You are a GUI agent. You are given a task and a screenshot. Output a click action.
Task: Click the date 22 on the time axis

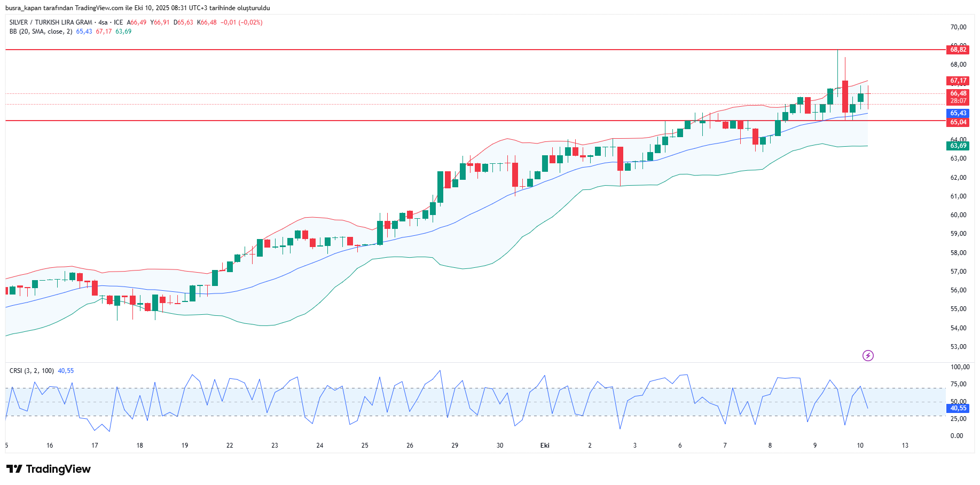tap(230, 446)
